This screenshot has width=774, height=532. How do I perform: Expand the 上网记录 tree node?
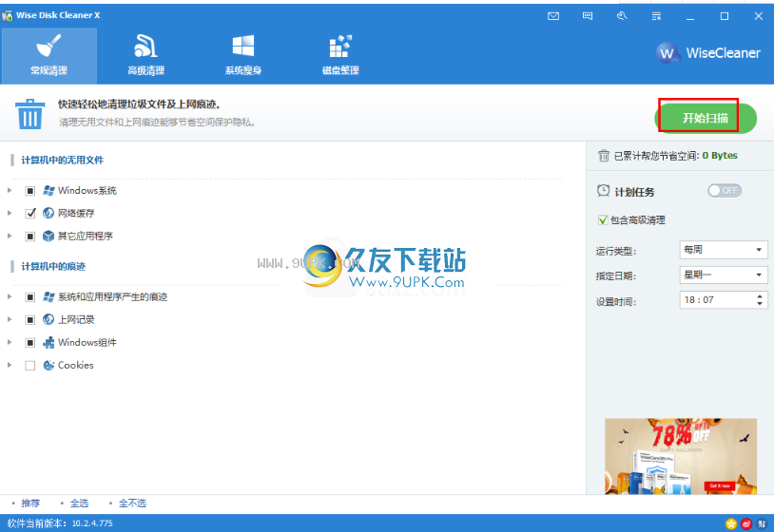(x=10, y=319)
